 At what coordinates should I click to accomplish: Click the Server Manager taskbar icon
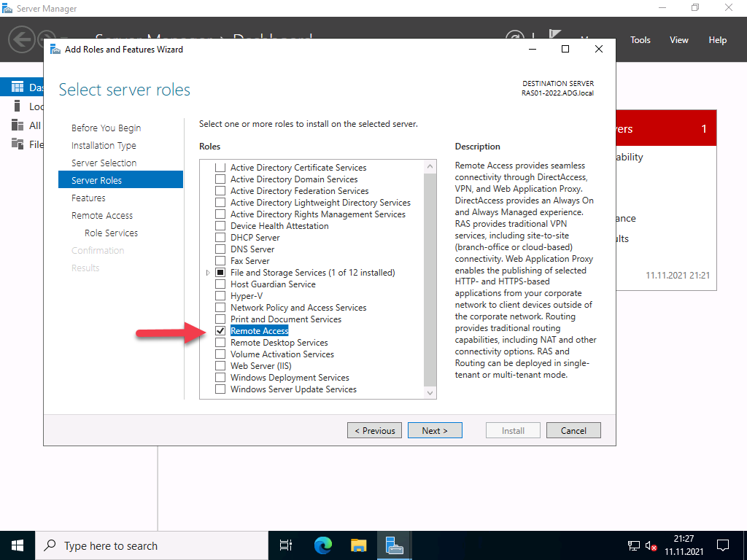[x=395, y=545]
